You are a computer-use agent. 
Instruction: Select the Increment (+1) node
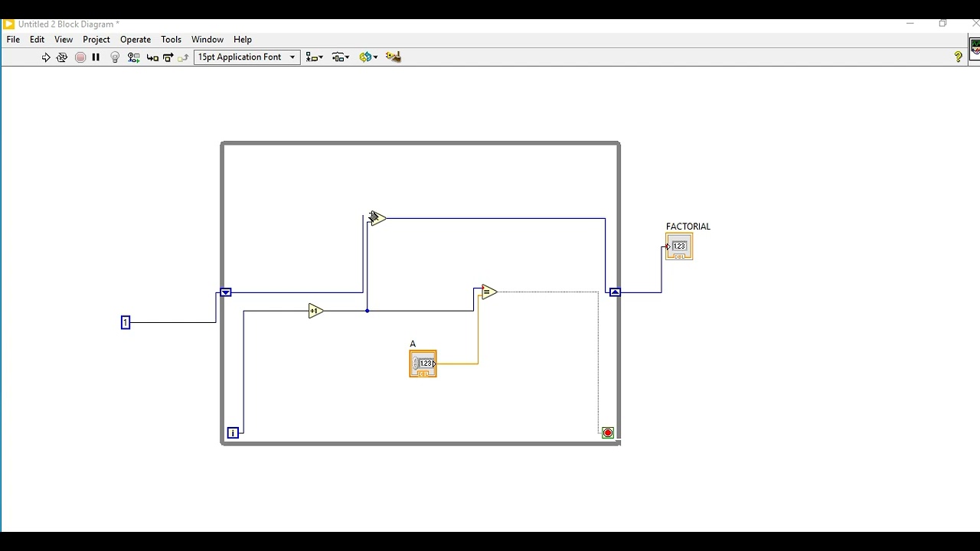315,311
